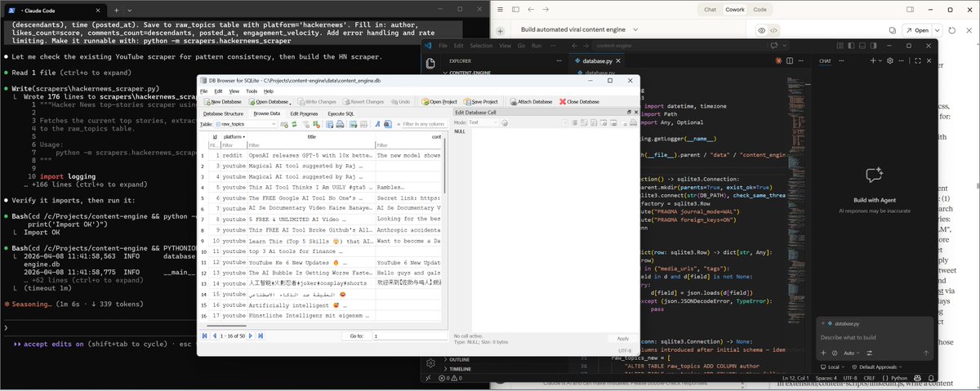Click Close Database in DB Browser
Image resolution: width=980 pixels, height=391 pixels.
click(x=579, y=101)
